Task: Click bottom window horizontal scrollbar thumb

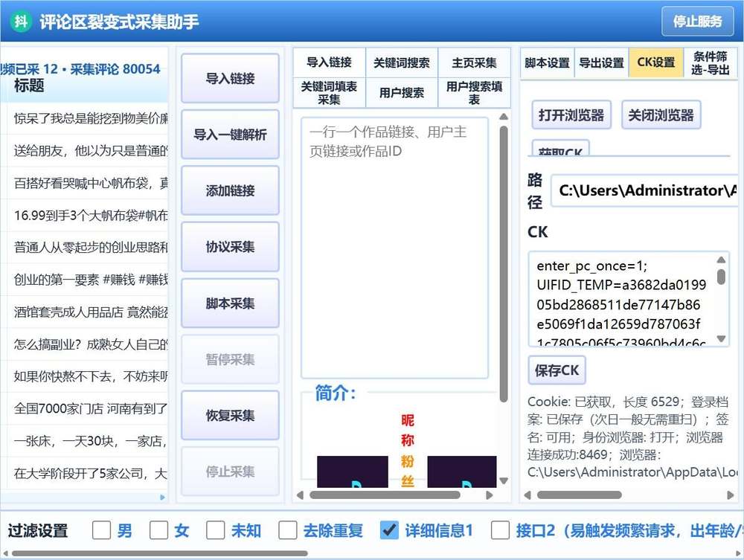Action: point(160,553)
